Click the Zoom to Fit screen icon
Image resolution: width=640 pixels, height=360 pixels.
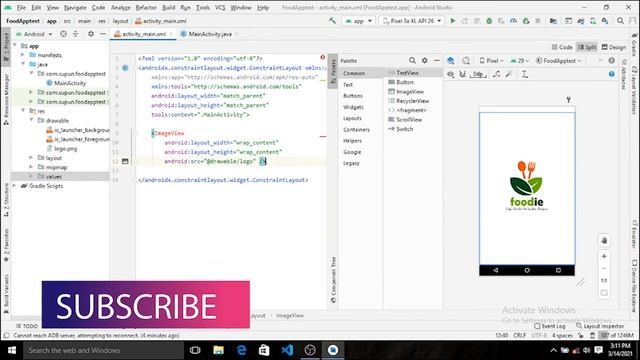coord(604,293)
